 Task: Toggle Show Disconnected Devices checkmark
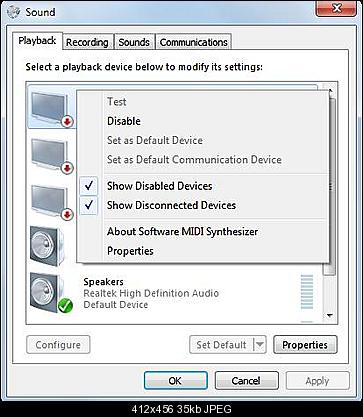point(89,205)
